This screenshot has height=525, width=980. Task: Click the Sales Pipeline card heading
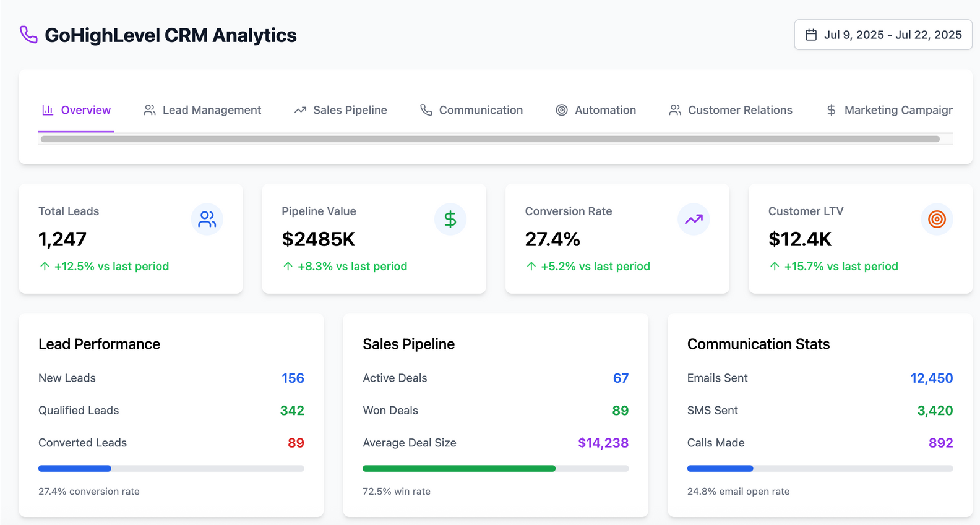click(409, 344)
